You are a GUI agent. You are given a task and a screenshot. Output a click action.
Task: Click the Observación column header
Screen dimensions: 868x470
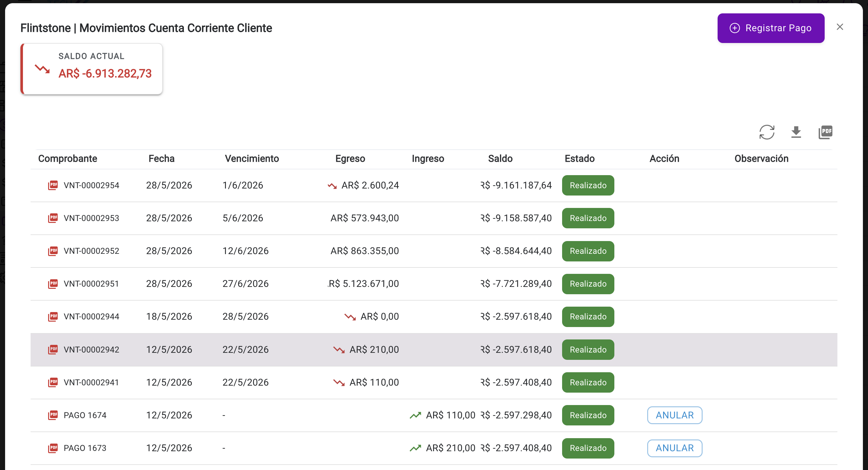click(761, 159)
